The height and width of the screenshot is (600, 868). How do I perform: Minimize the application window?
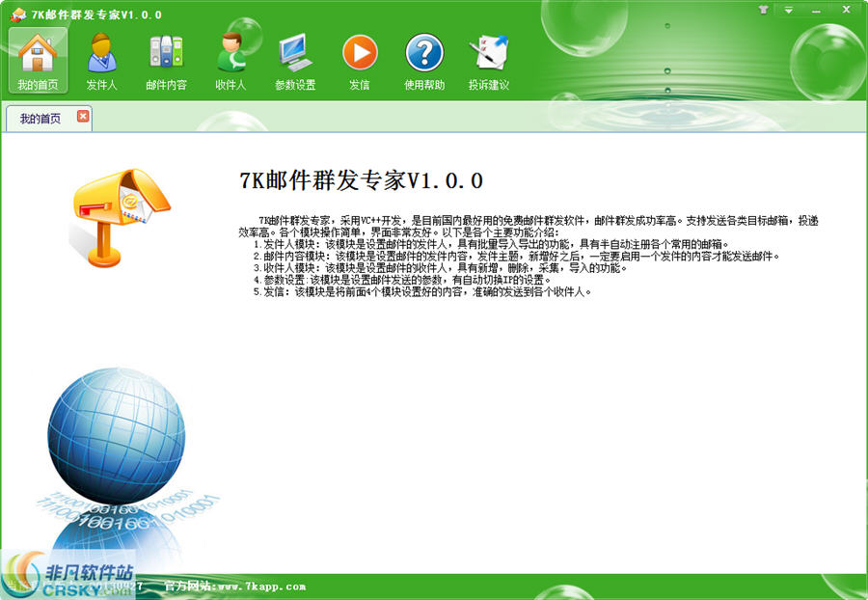click(x=817, y=11)
